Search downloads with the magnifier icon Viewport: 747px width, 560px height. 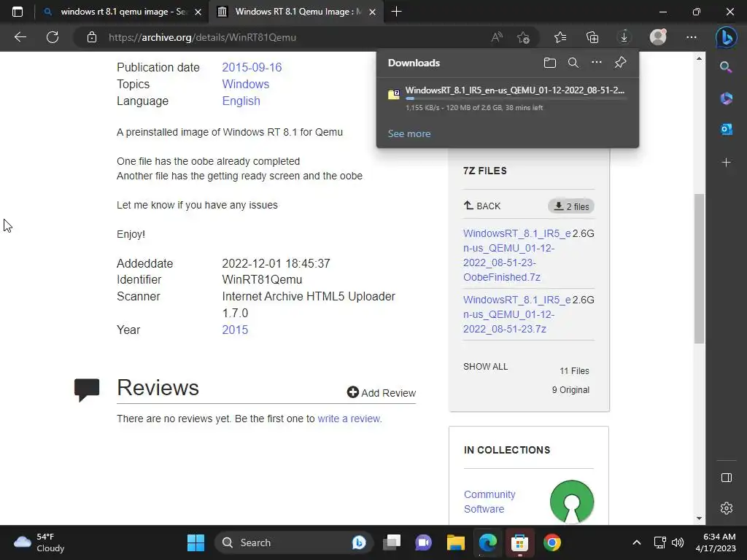(x=573, y=63)
